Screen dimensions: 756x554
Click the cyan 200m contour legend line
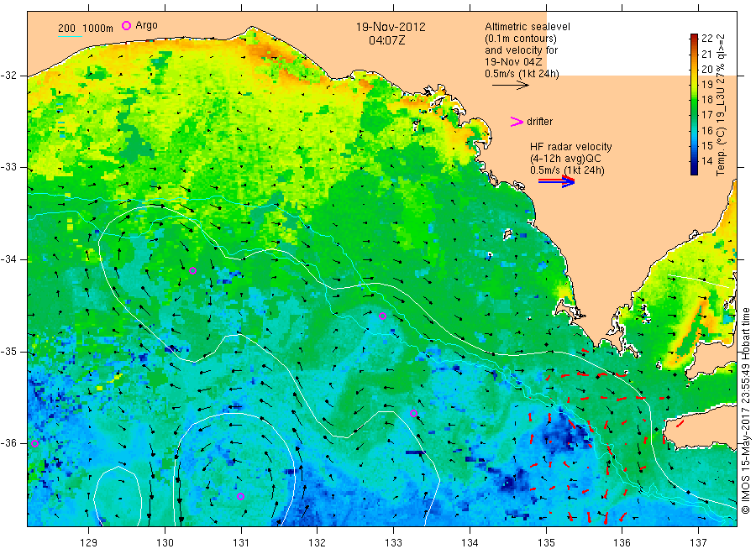click(70, 36)
